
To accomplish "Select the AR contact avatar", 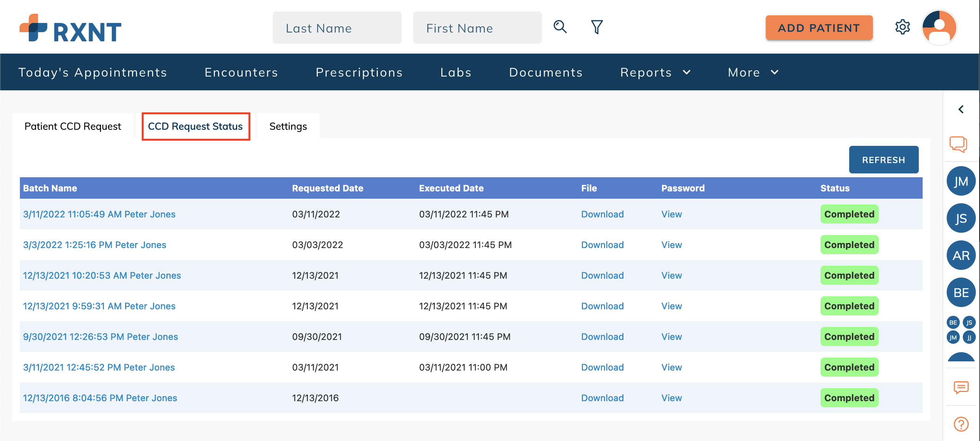I will [961, 255].
